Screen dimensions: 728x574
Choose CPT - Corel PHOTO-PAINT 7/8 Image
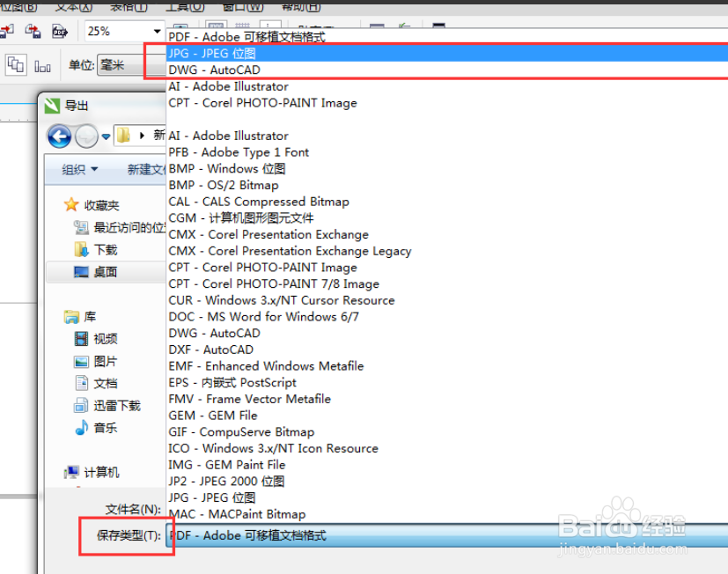click(274, 283)
